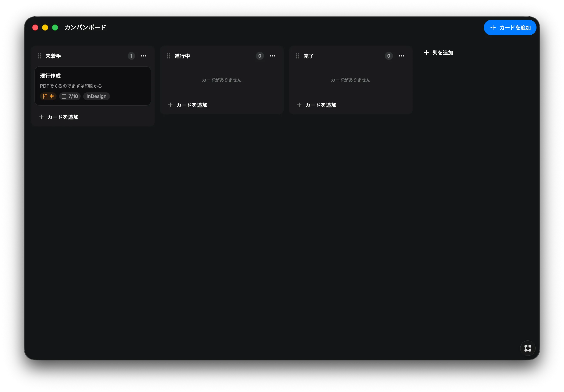Click the 未着手 column title

pyautogui.click(x=53, y=56)
